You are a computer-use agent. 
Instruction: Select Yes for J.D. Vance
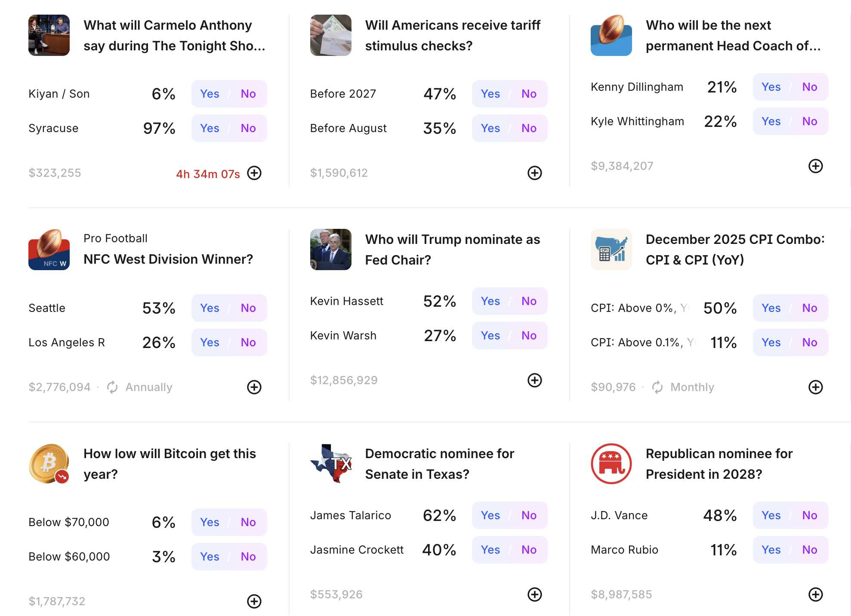click(771, 515)
